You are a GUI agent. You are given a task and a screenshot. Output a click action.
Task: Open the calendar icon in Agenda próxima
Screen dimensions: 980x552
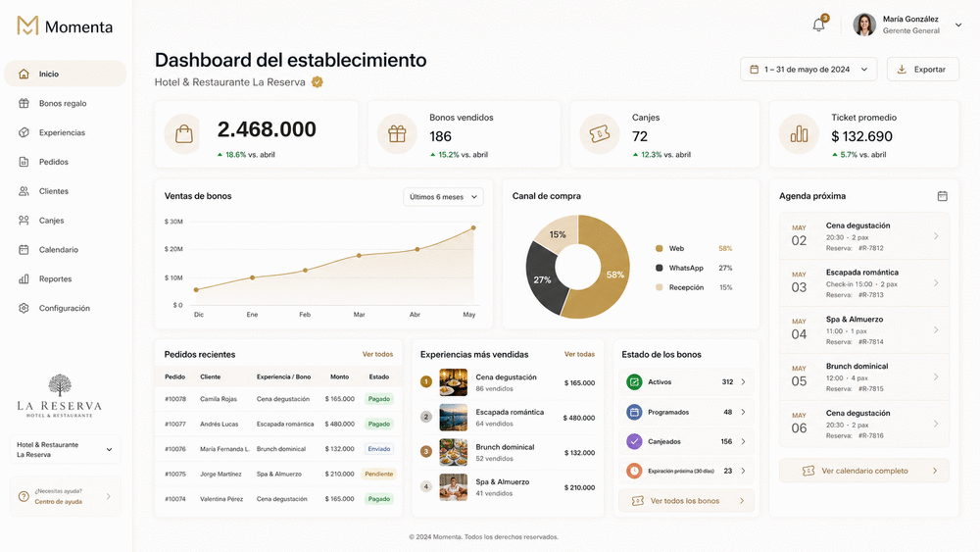943,196
